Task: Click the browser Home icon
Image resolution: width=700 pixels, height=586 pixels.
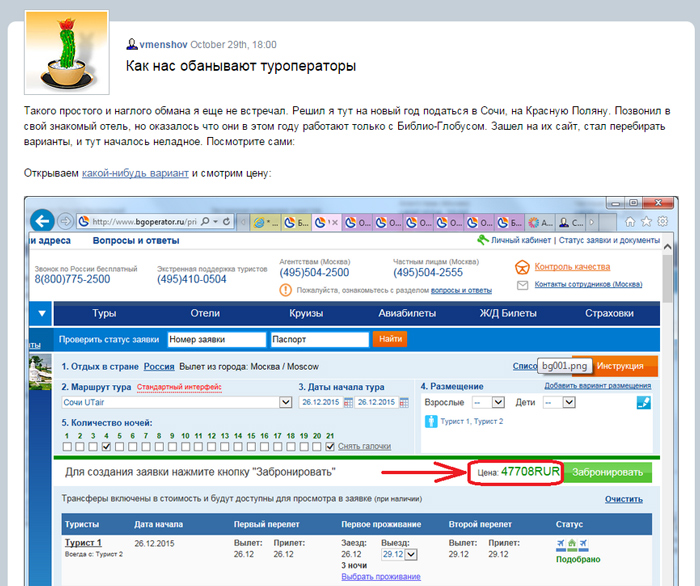Action: coord(630,221)
